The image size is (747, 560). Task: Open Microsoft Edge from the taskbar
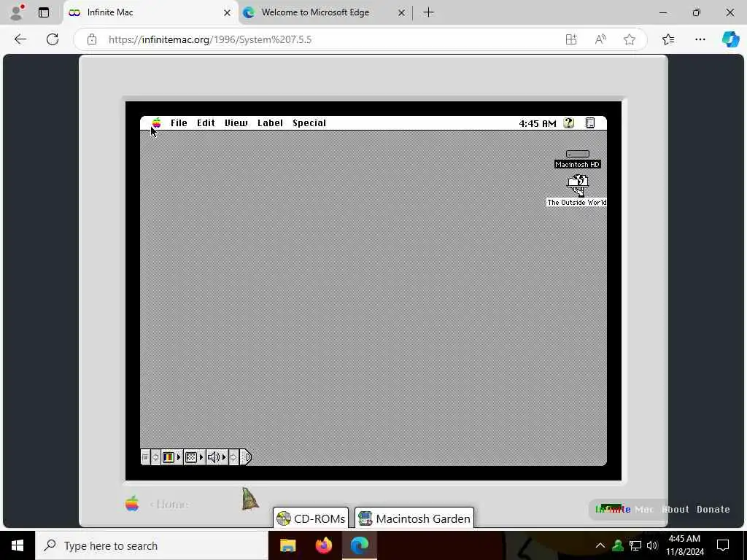[359, 545]
